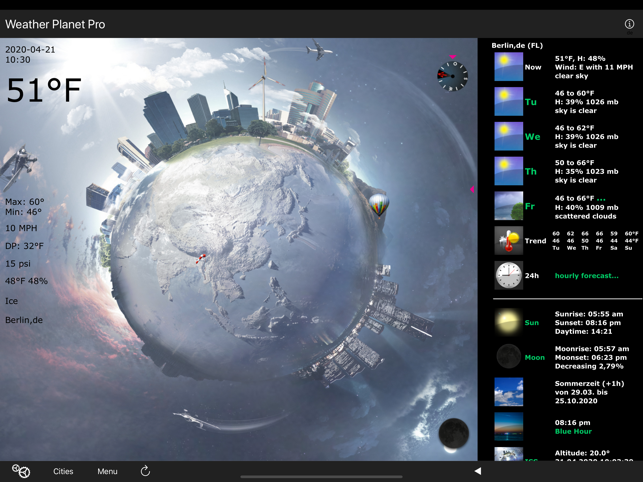643x482 pixels.
Task: Select the Th day label
Action: [x=531, y=171]
